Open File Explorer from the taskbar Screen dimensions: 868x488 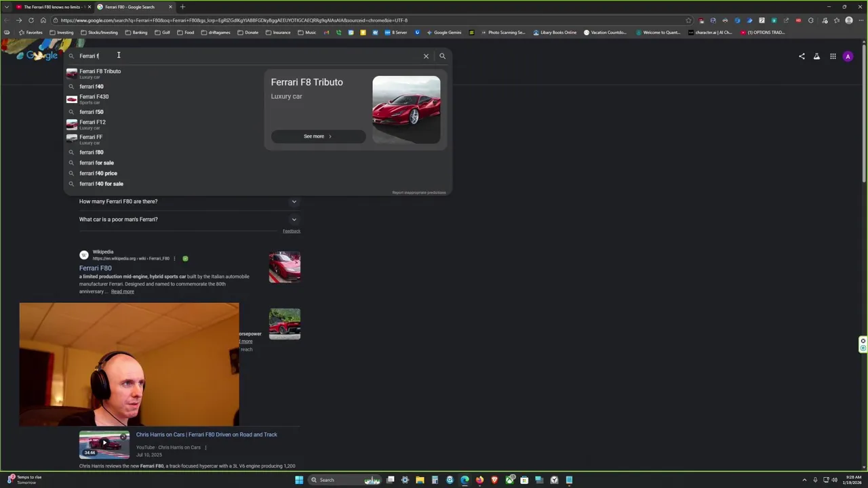(420, 480)
